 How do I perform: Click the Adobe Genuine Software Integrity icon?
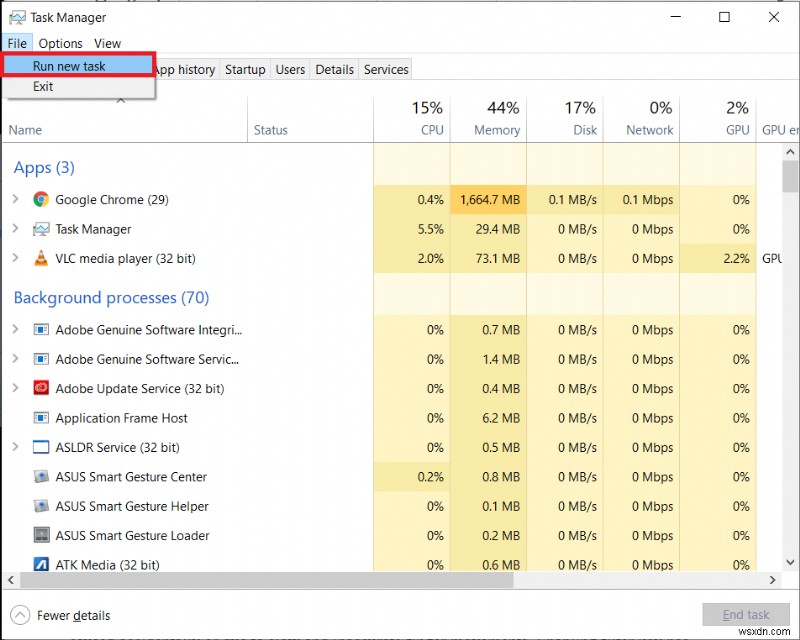tap(41, 329)
